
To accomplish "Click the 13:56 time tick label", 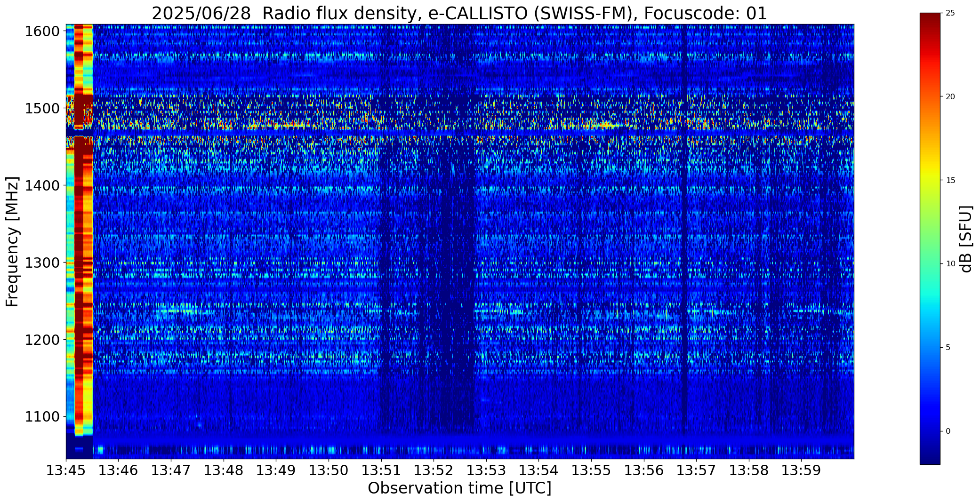I will (x=644, y=470).
